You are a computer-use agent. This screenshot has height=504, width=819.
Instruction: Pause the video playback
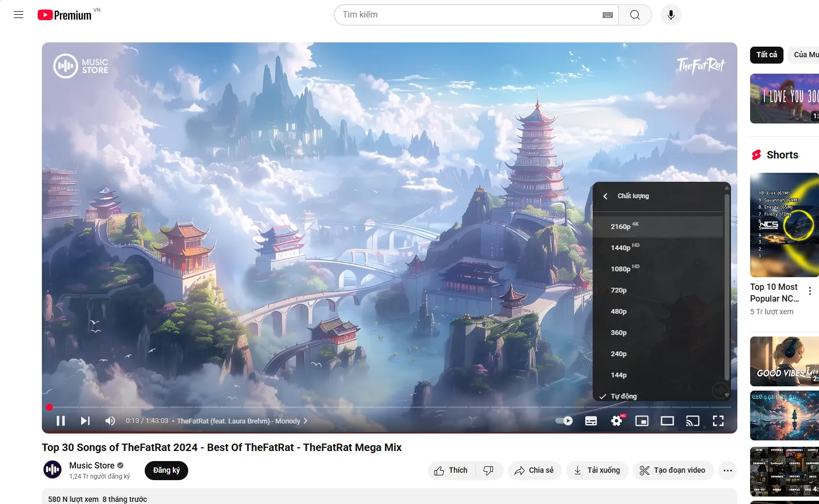coord(60,420)
